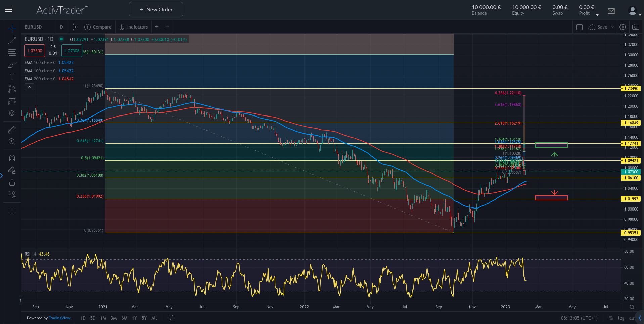Viewport: 644px width, 324px height.
Task: Toggle logarithmic price scale
Action: 621,318
